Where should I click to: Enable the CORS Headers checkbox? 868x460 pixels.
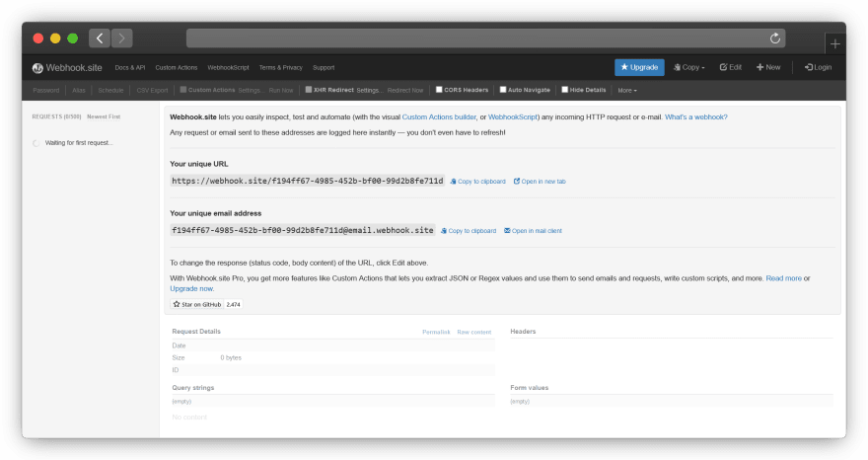439,90
